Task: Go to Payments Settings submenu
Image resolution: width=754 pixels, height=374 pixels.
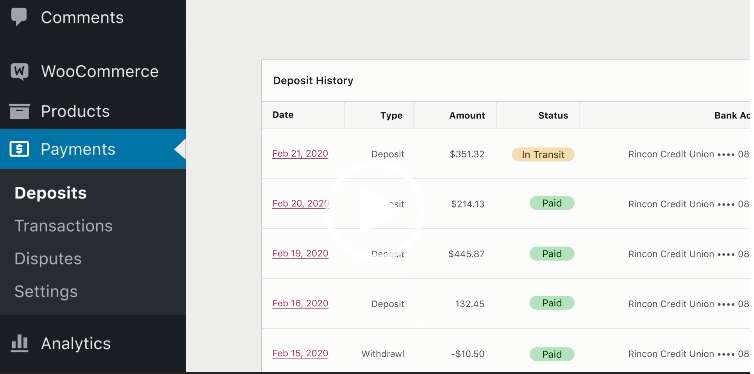Action: point(46,291)
